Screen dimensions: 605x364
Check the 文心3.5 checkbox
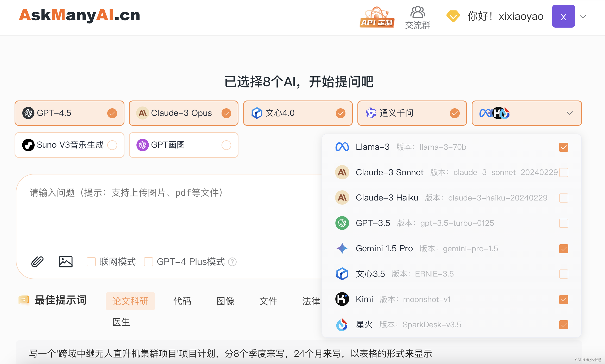[x=564, y=274]
